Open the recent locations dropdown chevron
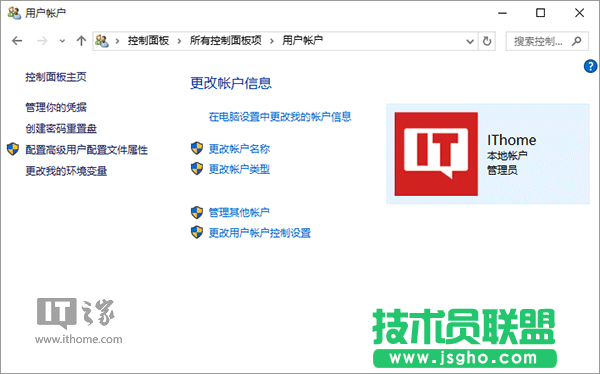Screen dimensions: 600x374 62,41
